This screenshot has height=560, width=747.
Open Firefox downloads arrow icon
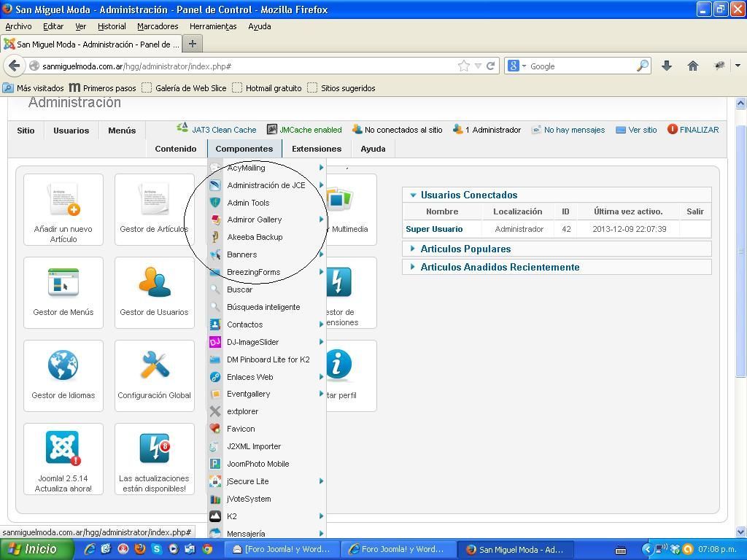tap(667, 66)
